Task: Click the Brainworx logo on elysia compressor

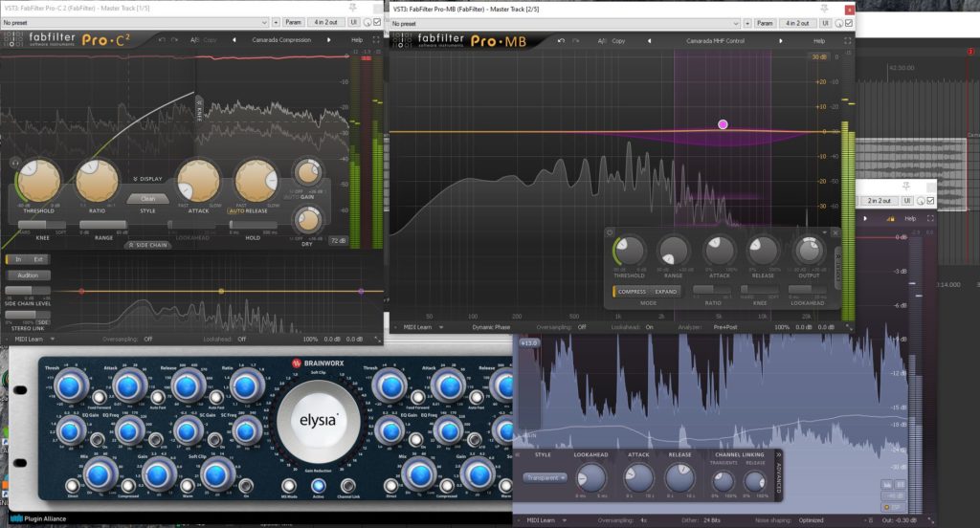Action: (318, 363)
